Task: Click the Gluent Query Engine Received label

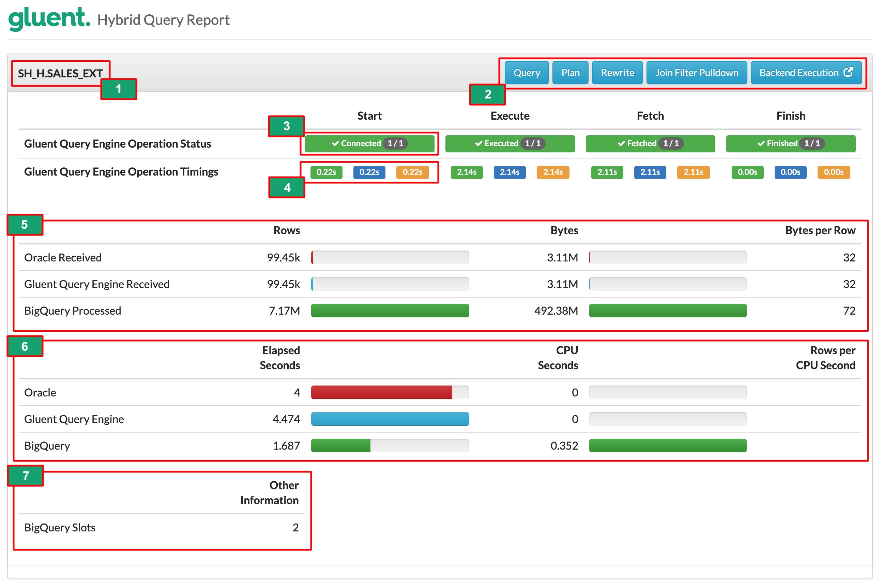Action: (x=97, y=284)
